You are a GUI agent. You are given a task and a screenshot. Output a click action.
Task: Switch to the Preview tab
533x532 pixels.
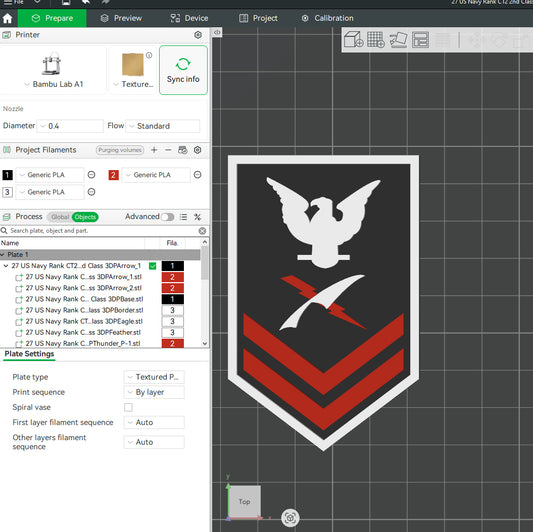tap(121, 18)
